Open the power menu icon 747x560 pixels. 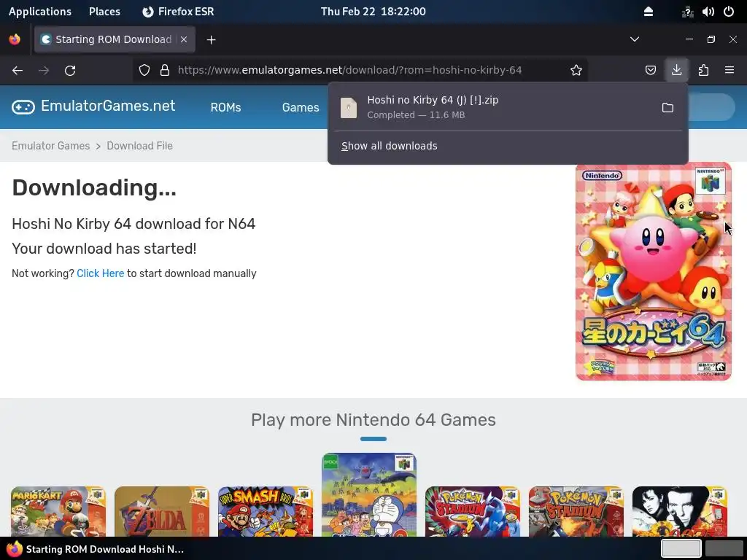[729, 12]
